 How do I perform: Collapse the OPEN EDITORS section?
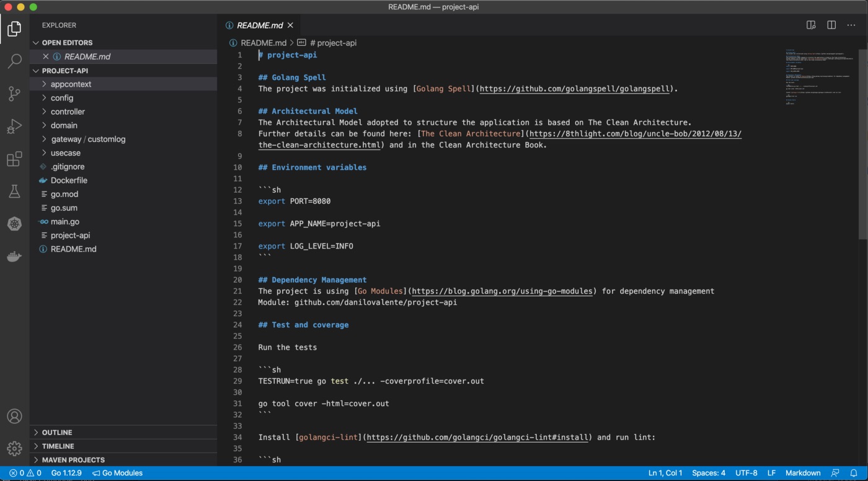point(67,43)
